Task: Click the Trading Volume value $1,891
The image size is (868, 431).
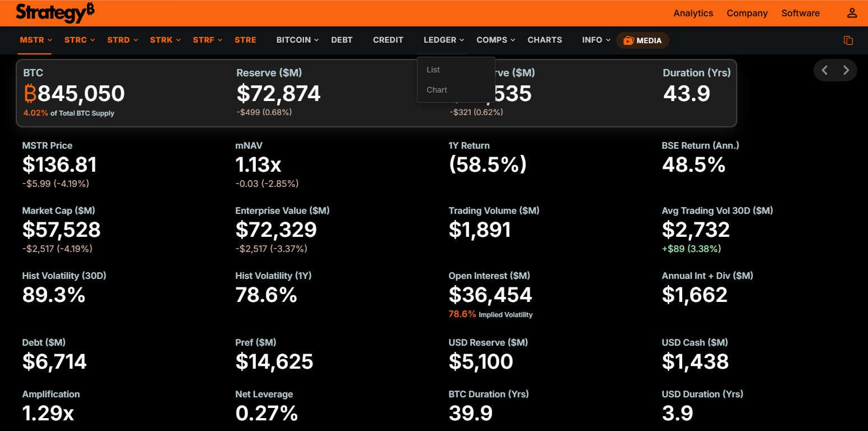Action: 480,230
